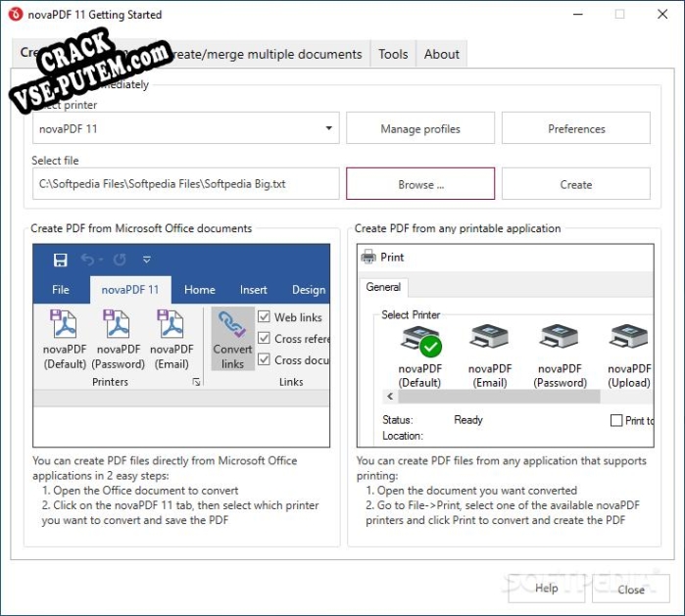Click the novaPDF (Password) Office printer icon
Screen dimensions: 685x616
(117, 324)
